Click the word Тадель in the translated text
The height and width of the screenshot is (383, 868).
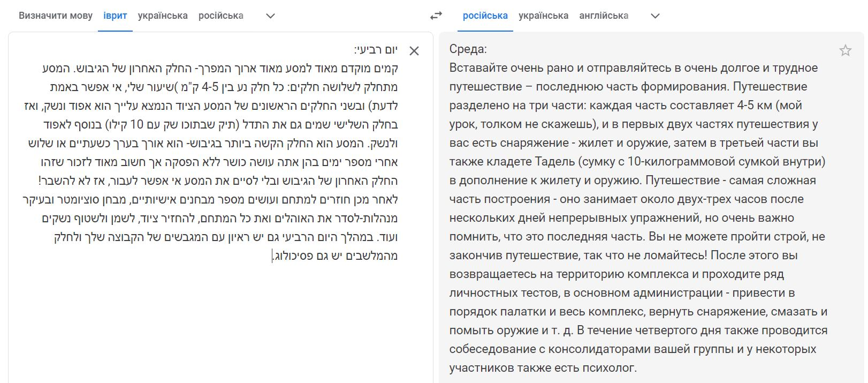point(553,161)
